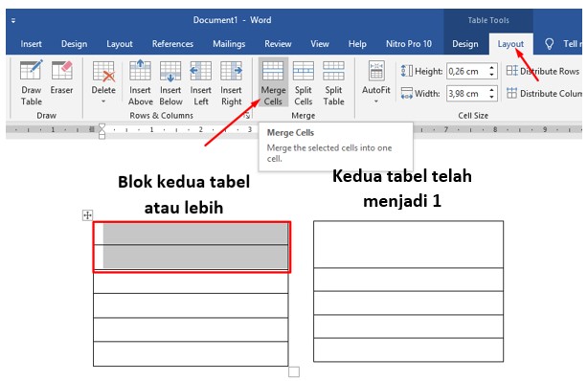Click Insert Below in Rows & Columns
Image resolution: width=588 pixels, height=381 pixels.
pos(170,83)
